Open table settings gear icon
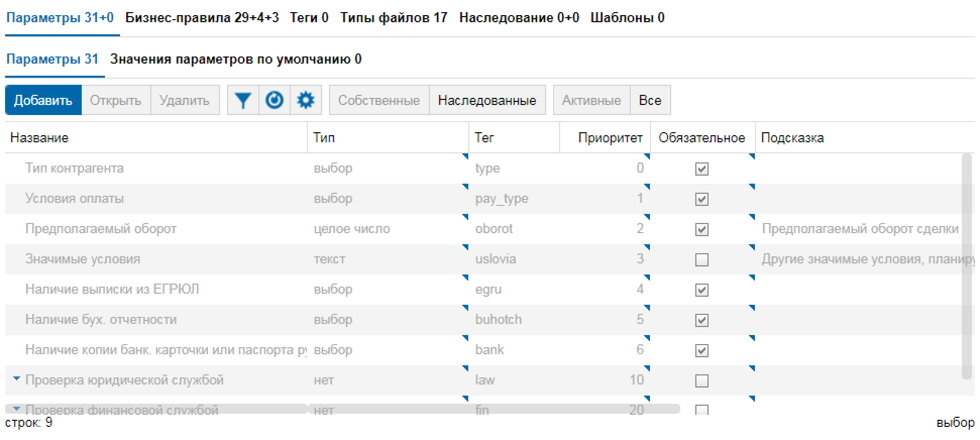Viewport: 980px width, 440px height. (306, 100)
